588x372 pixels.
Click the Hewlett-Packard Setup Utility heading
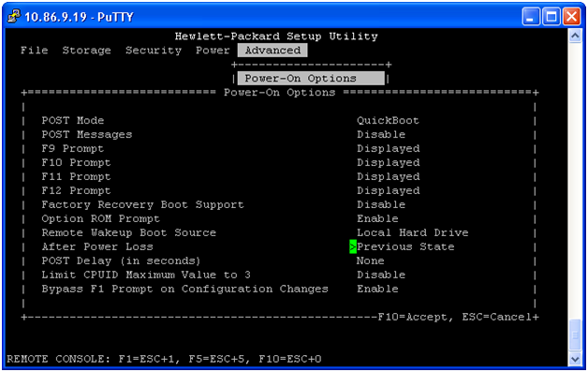(276, 37)
